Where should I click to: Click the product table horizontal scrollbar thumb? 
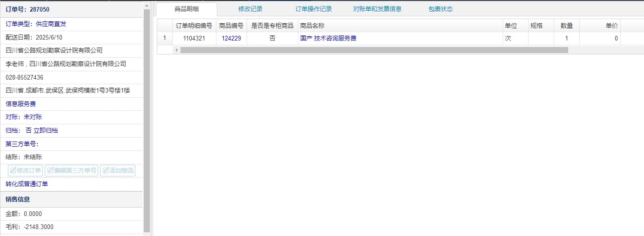click(x=374, y=50)
